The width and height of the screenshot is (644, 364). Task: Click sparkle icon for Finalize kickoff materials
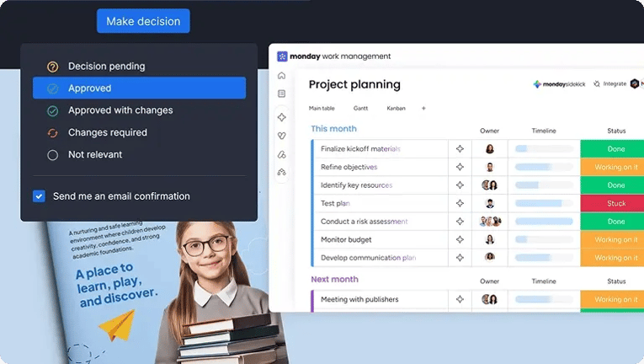tap(460, 149)
